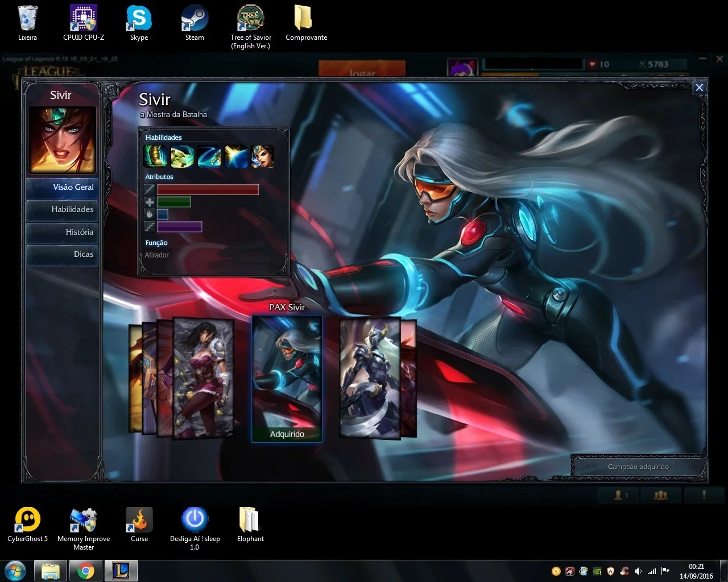Screen dimensions: 728x582
Task: Select Sivir's Boomerang Blade ability icon
Action: pyautogui.click(x=182, y=156)
